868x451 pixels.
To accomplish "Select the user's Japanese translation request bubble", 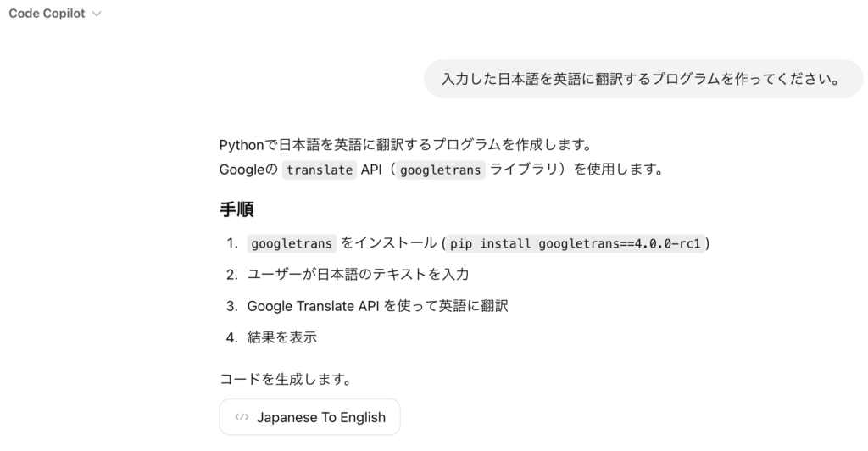I will [643, 79].
